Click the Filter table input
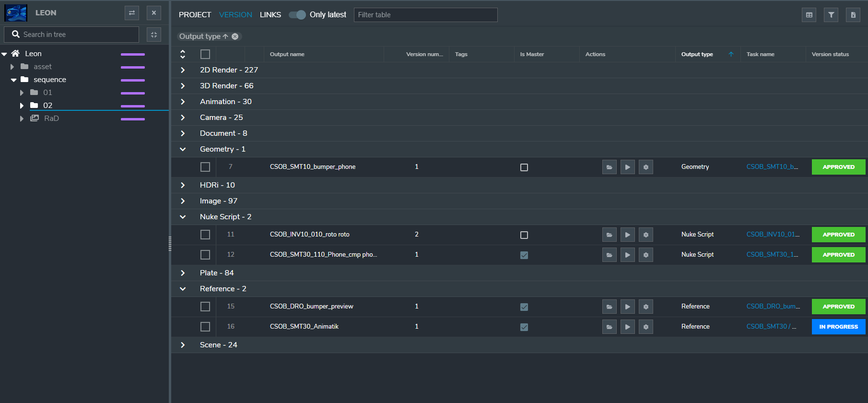The width and height of the screenshot is (868, 403). tap(425, 15)
